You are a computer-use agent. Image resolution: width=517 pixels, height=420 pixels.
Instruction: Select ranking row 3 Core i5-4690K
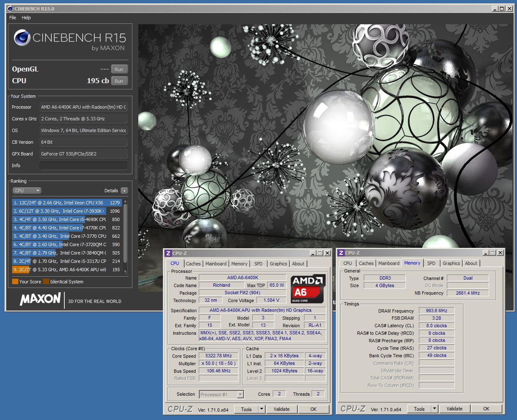[x=67, y=219]
